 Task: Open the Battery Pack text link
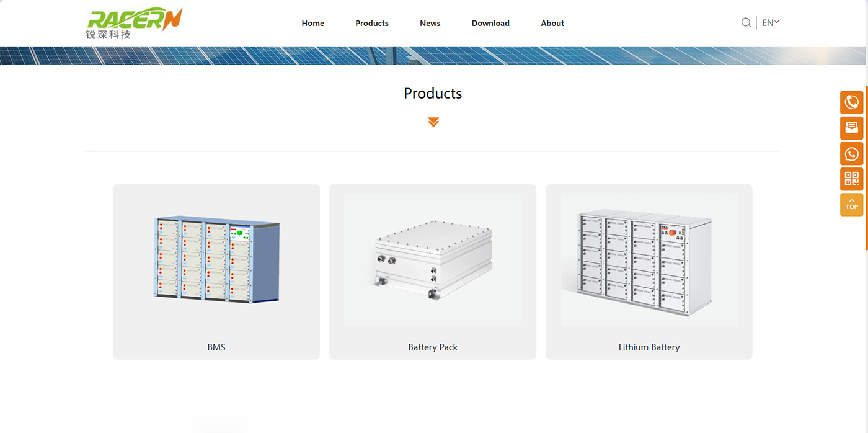(x=433, y=347)
